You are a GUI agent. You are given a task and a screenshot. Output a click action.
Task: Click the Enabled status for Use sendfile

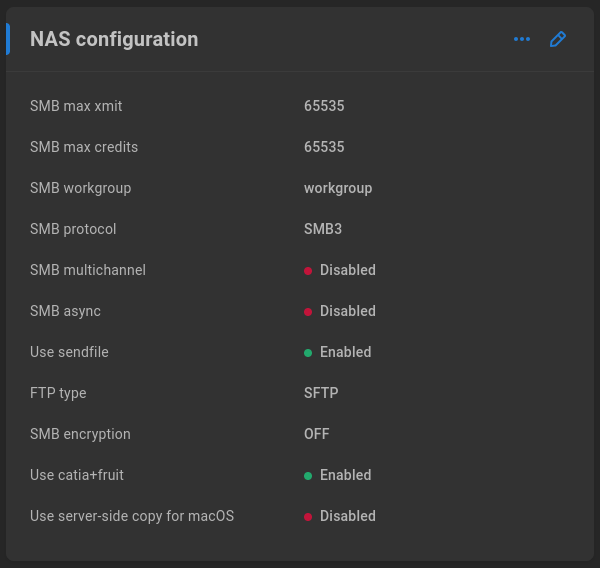tap(338, 352)
